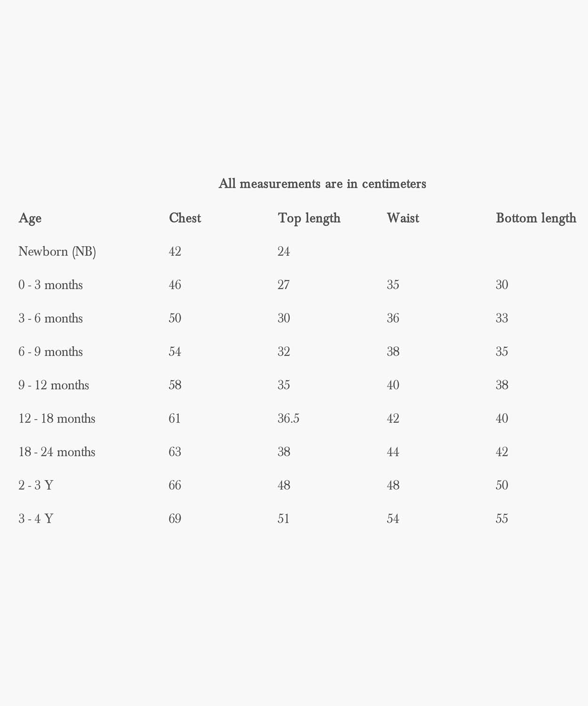The image size is (588, 706).
Task: Select the 2 - 3 Y row label
Action: pyautogui.click(x=36, y=485)
